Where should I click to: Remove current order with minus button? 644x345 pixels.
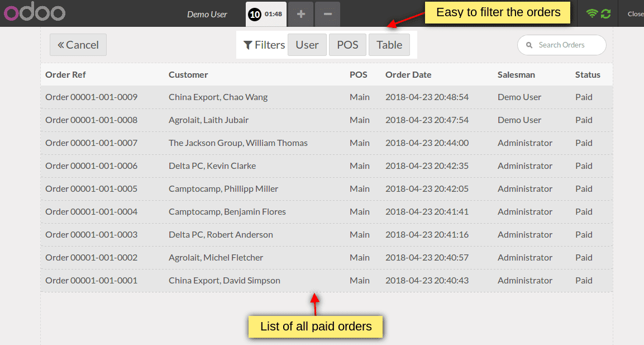coord(327,14)
